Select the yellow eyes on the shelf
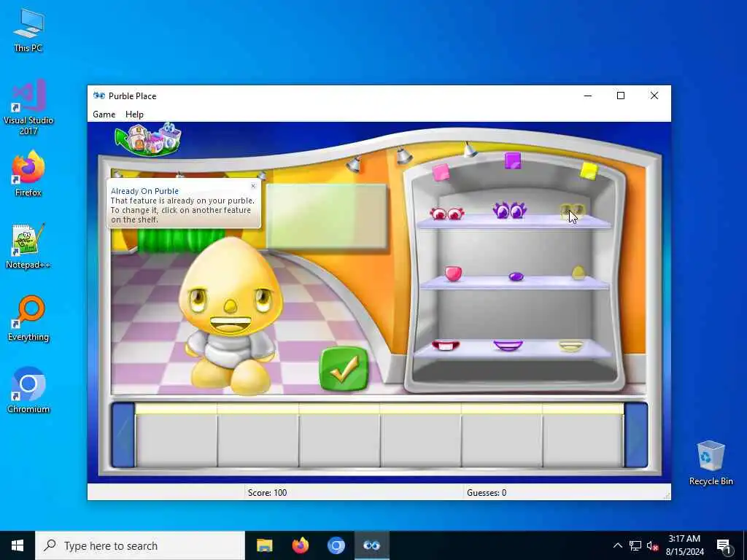This screenshot has height=560, width=747. (x=572, y=211)
